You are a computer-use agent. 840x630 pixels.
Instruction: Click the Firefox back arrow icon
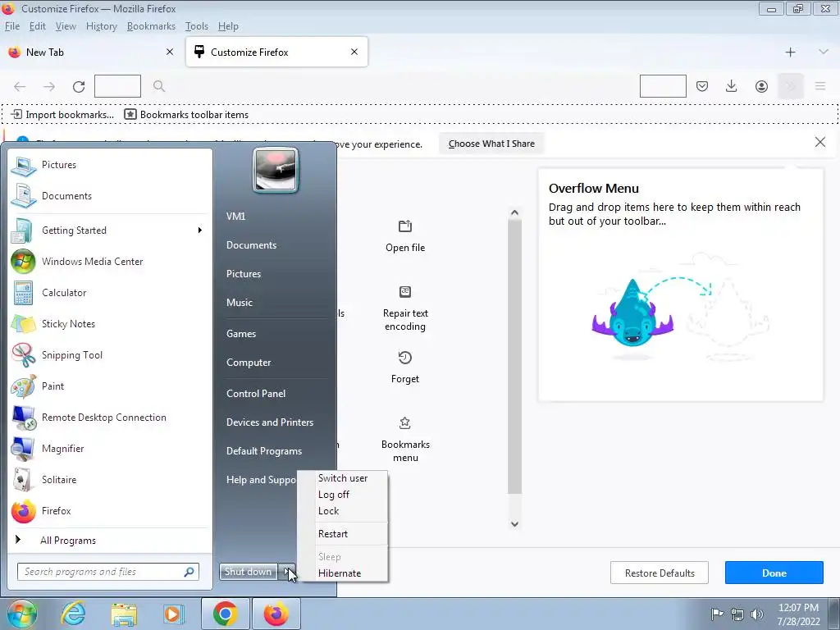click(20, 86)
